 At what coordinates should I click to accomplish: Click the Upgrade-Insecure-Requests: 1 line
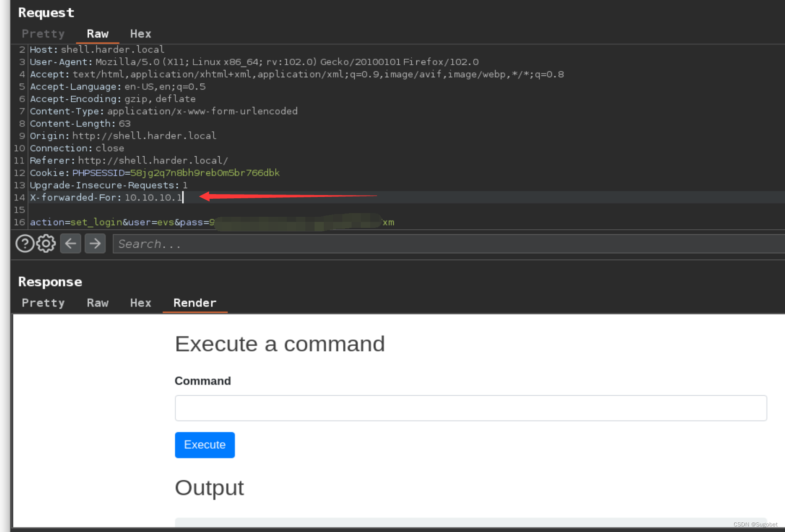click(x=109, y=185)
